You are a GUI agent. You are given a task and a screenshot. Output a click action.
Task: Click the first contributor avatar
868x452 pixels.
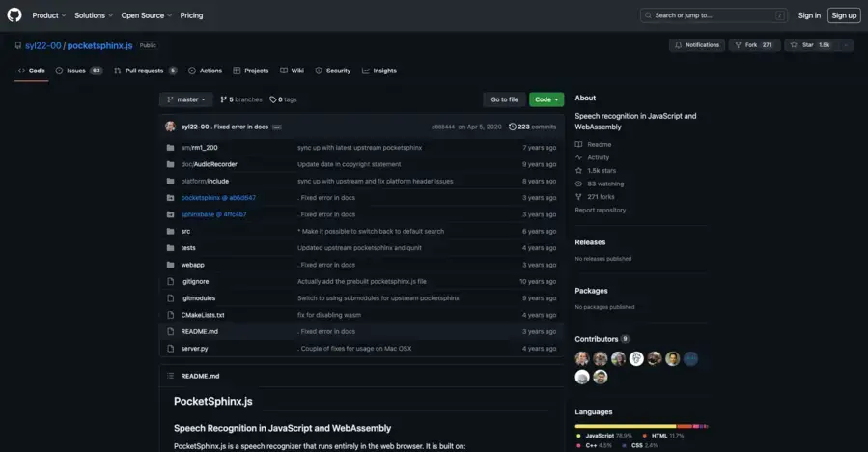582,359
